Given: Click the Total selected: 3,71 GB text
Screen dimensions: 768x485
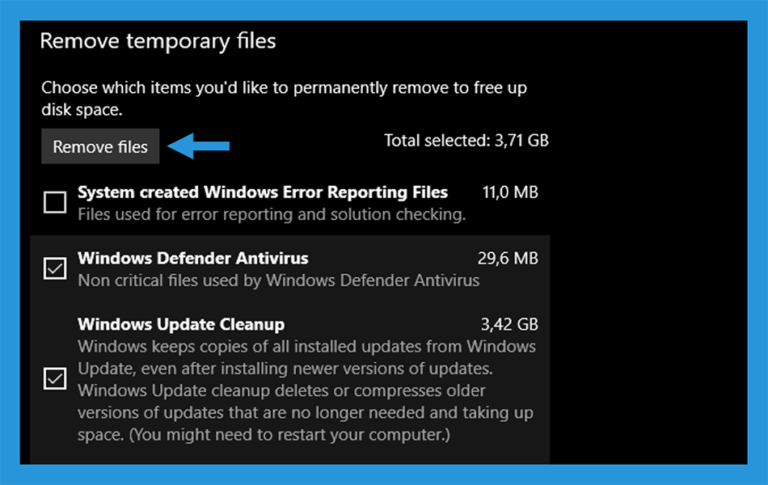Looking at the screenshot, I should click(466, 141).
